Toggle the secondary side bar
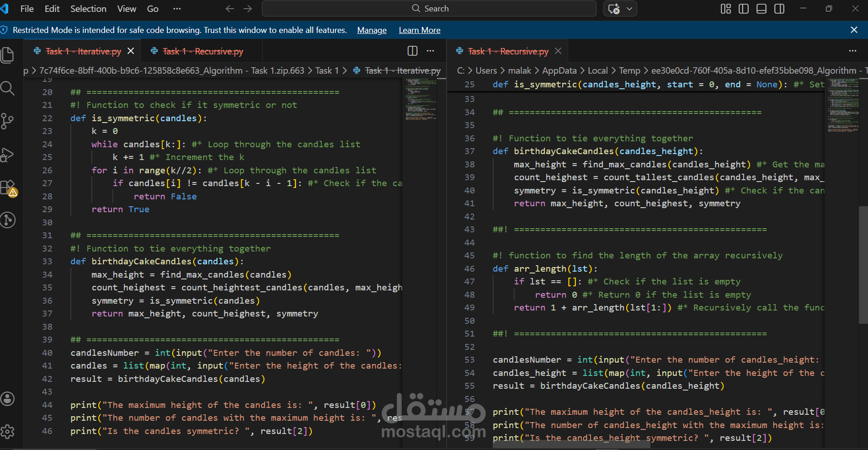The width and height of the screenshot is (868, 450). click(x=779, y=9)
